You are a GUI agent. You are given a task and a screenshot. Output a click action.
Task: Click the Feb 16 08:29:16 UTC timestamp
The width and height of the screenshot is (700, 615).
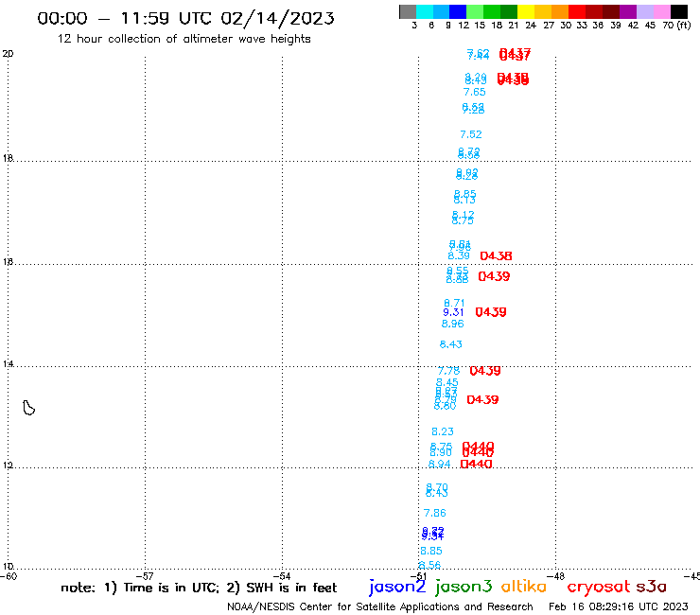619,606
